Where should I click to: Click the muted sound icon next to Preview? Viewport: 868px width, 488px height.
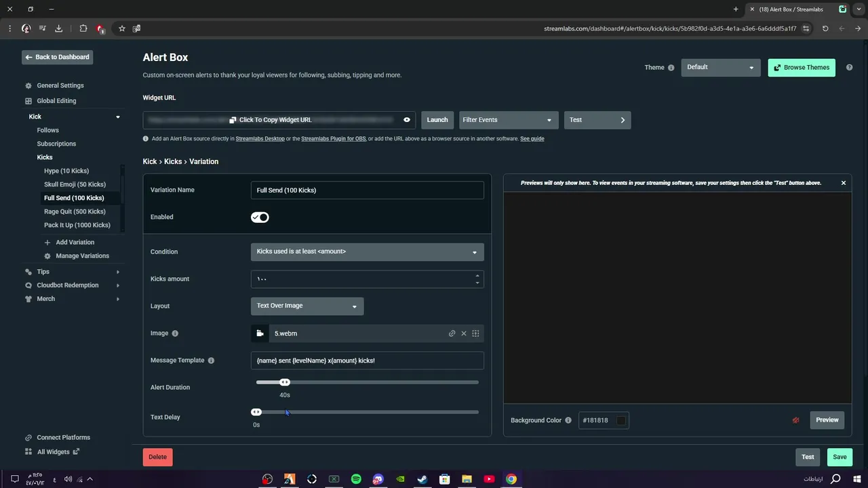(796, 420)
